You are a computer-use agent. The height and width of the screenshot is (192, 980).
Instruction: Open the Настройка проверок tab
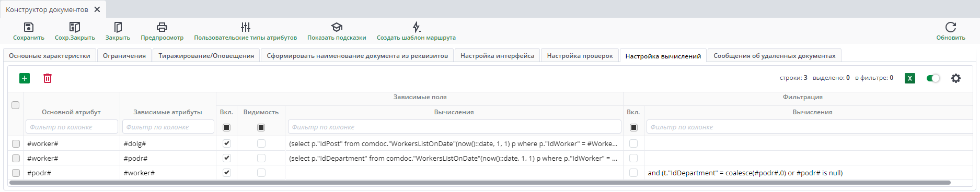coord(580,56)
